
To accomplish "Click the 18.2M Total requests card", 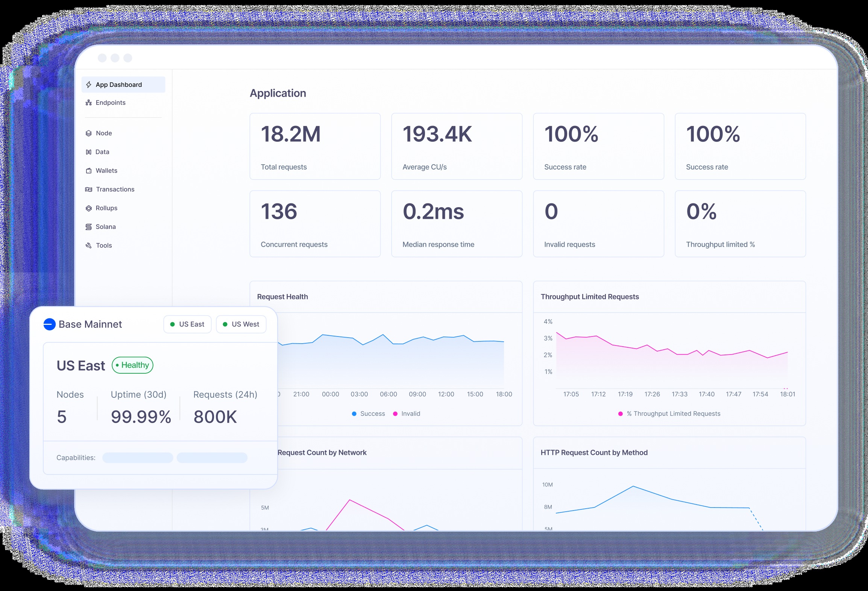I will tap(315, 146).
